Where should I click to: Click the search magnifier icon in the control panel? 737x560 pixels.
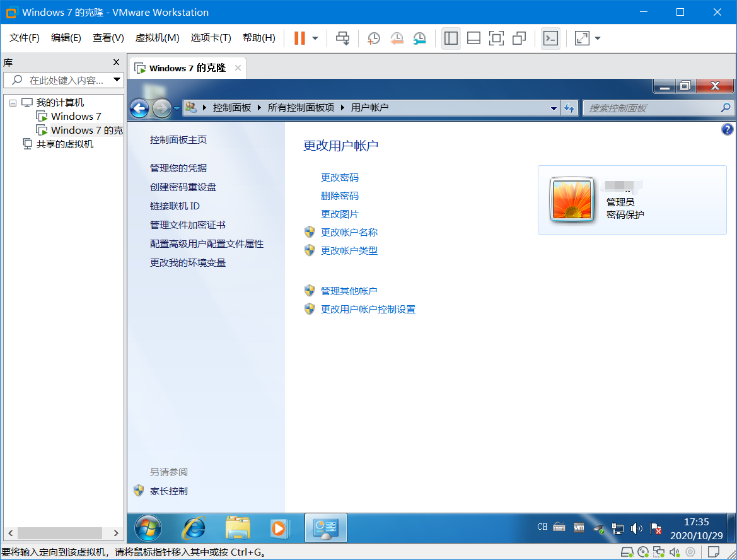(x=726, y=108)
